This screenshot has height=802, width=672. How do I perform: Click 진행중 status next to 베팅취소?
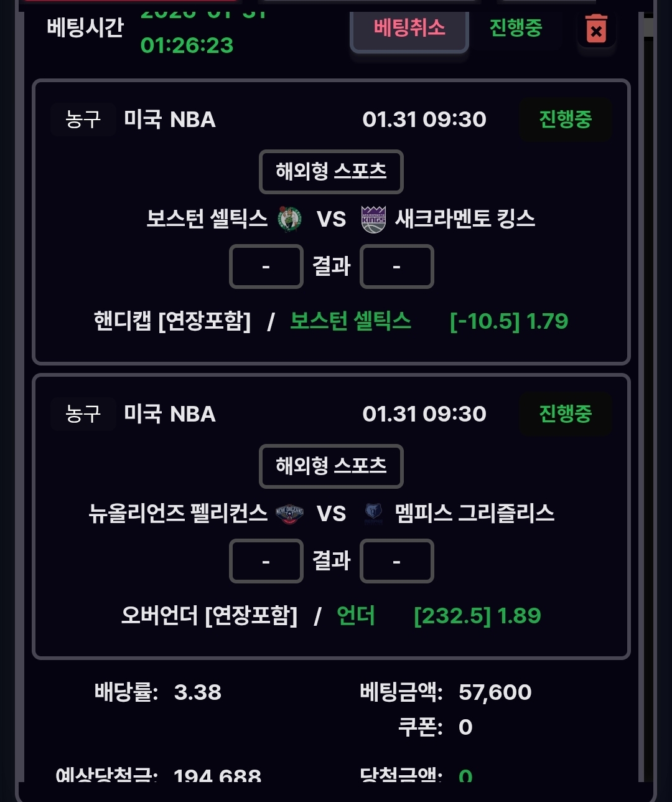coord(516,28)
